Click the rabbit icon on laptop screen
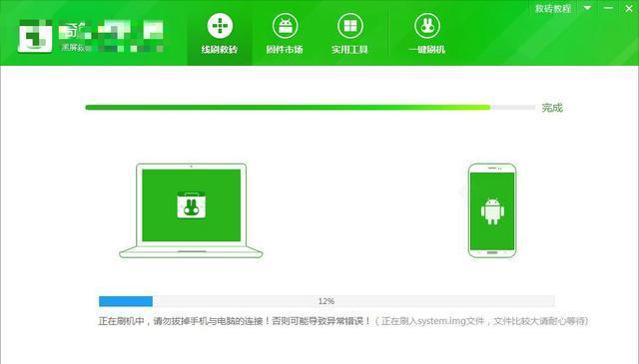The height and width of the screenshot is (364, 639). (191, 205)
